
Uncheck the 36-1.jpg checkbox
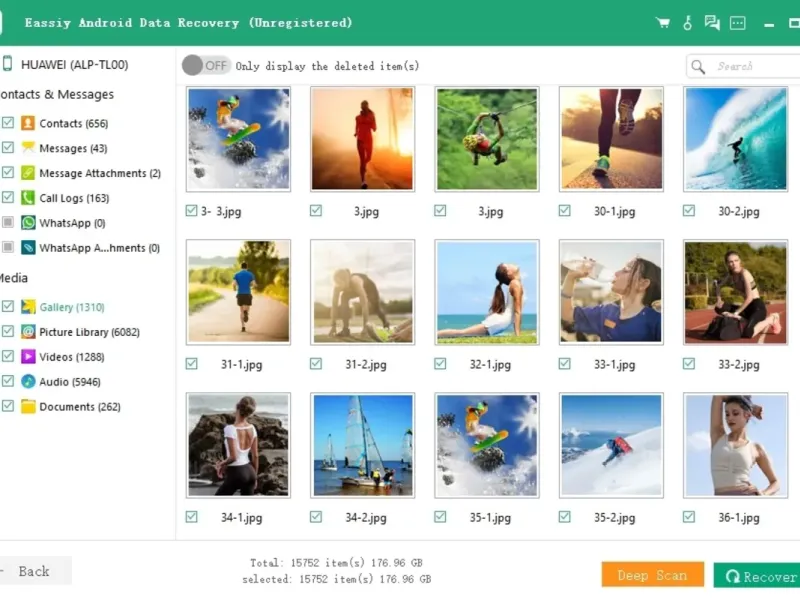(689, 516)
